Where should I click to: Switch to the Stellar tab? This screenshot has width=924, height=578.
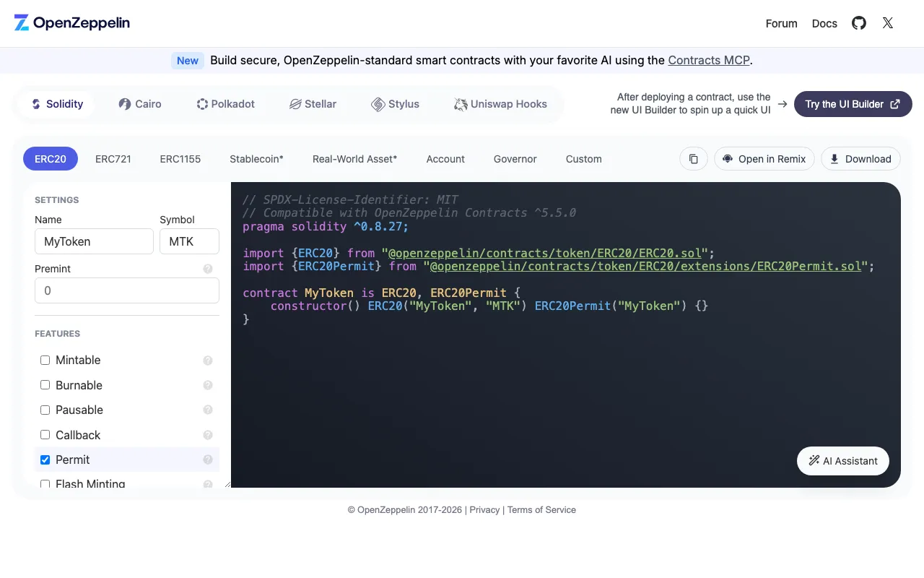pyautogui.click(x=313, y=104)
